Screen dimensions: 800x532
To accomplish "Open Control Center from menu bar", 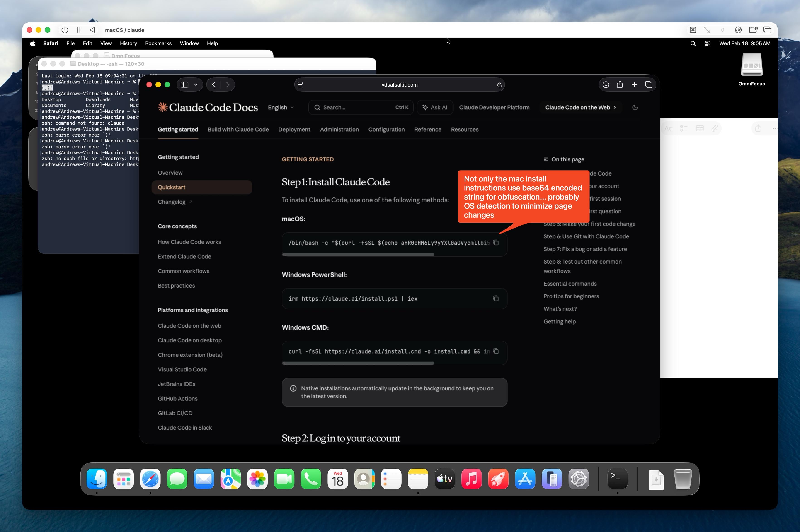I will point(708,43).
